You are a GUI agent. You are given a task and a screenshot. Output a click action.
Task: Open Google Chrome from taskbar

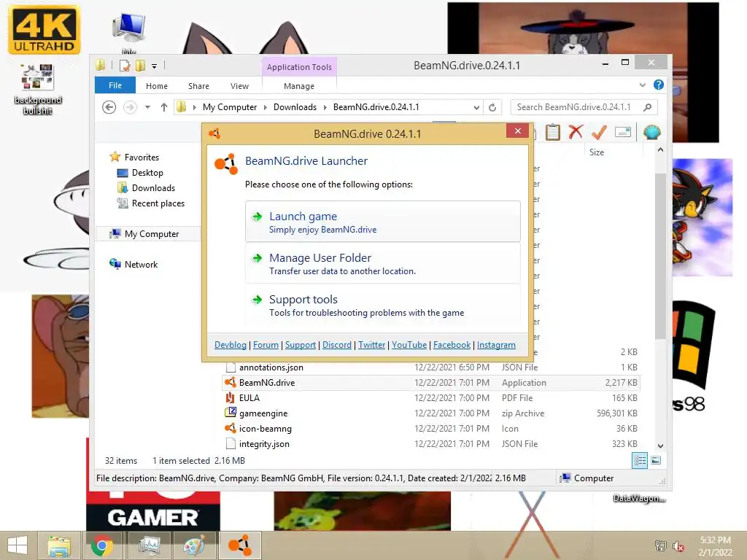[x=102, y=545]
